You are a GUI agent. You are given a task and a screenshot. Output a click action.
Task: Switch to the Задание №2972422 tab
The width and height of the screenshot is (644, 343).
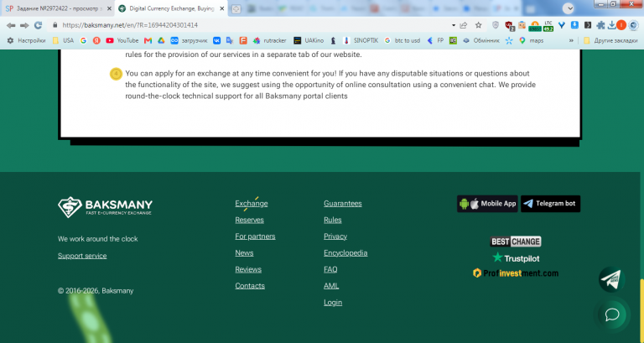(x=57, y=8)
